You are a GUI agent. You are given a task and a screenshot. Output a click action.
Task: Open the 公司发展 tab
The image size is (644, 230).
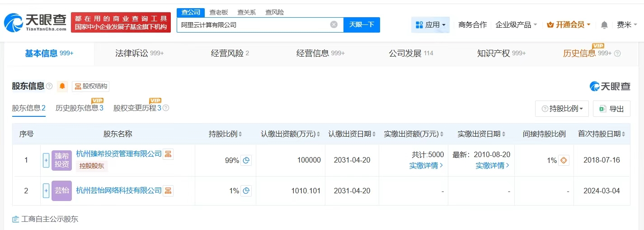coord(411,53)
